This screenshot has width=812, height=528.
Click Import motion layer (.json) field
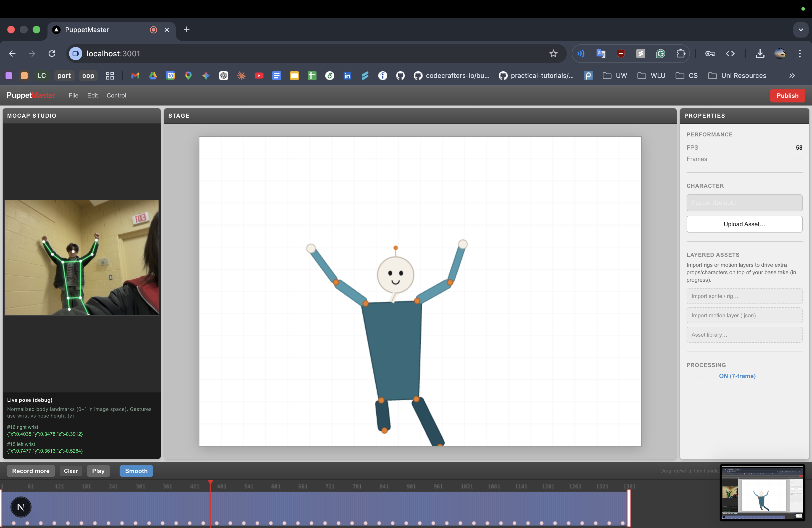[x=744, y=316]
